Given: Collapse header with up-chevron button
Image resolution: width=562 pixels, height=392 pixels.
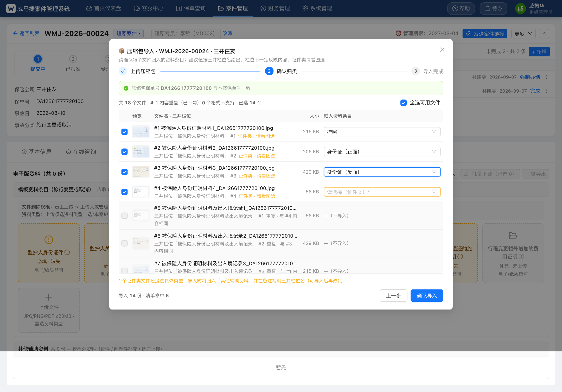Looking at the screenshot, I should 544,34.
